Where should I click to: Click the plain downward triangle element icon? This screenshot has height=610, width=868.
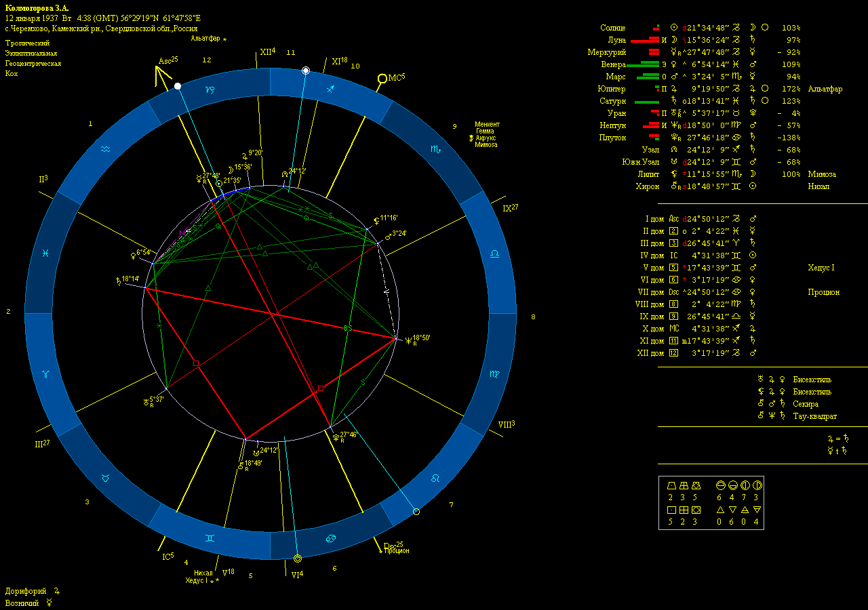pos(732,510)
